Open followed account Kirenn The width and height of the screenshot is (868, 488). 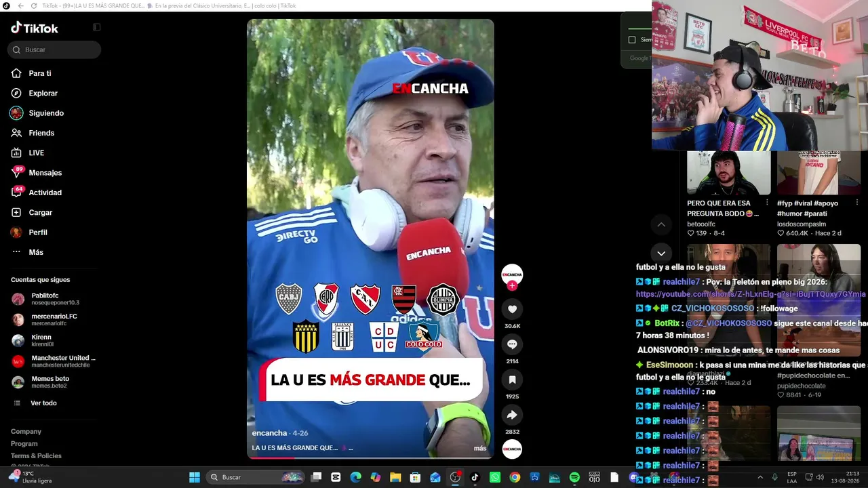(33, 340)
